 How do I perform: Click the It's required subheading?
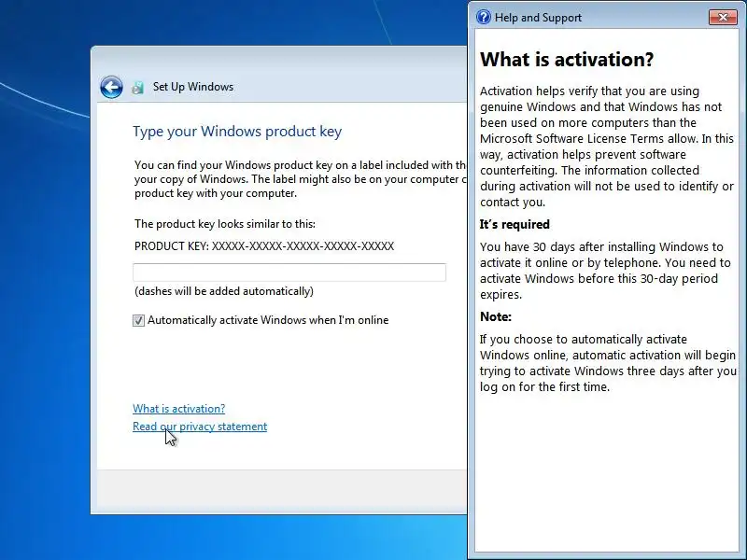[x=514, y=224]
